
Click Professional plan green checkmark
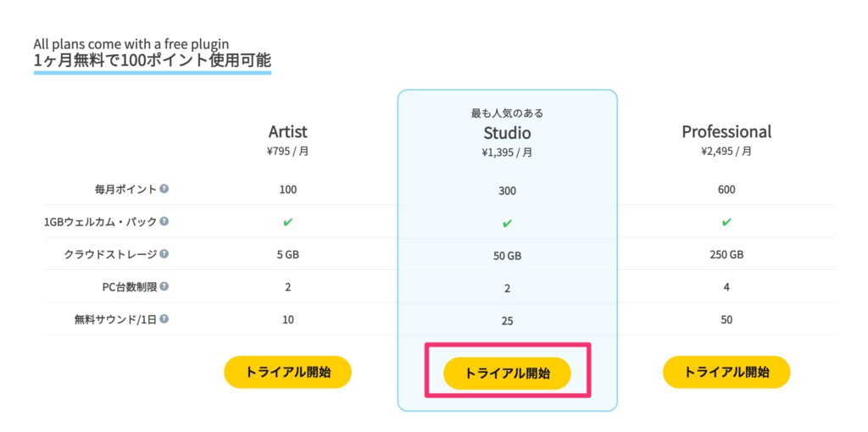[x=726, y=222]
